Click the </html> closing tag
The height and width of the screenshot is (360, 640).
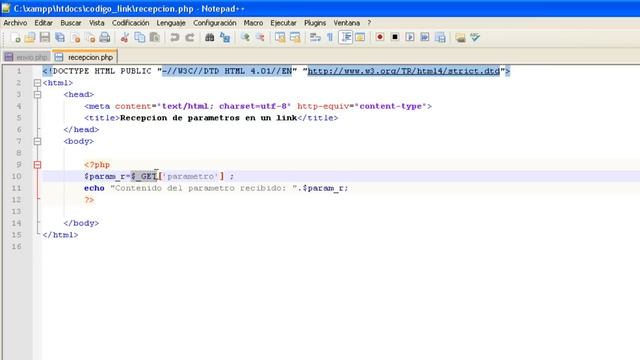tap(60, 235)
